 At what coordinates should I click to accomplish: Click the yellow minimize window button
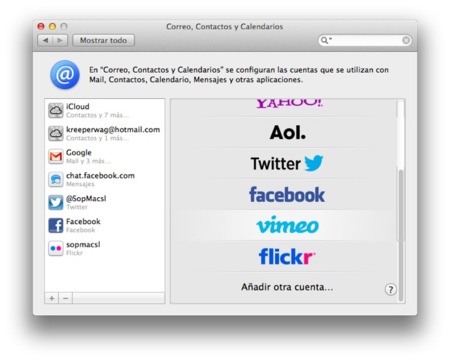52,26
